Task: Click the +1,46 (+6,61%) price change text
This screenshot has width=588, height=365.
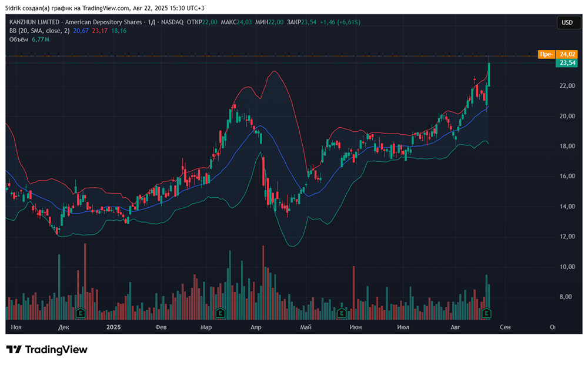Action: [339, 22]
